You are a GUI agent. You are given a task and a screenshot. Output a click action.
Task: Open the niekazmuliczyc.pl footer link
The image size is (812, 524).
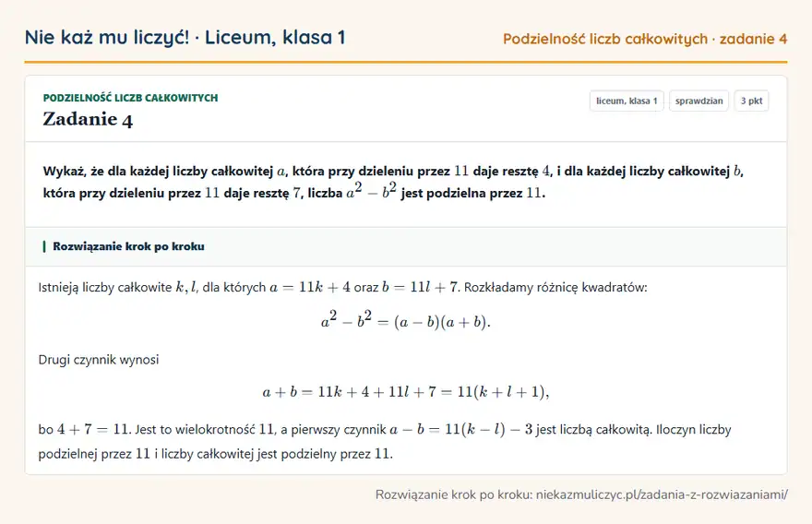pos(662,494)
